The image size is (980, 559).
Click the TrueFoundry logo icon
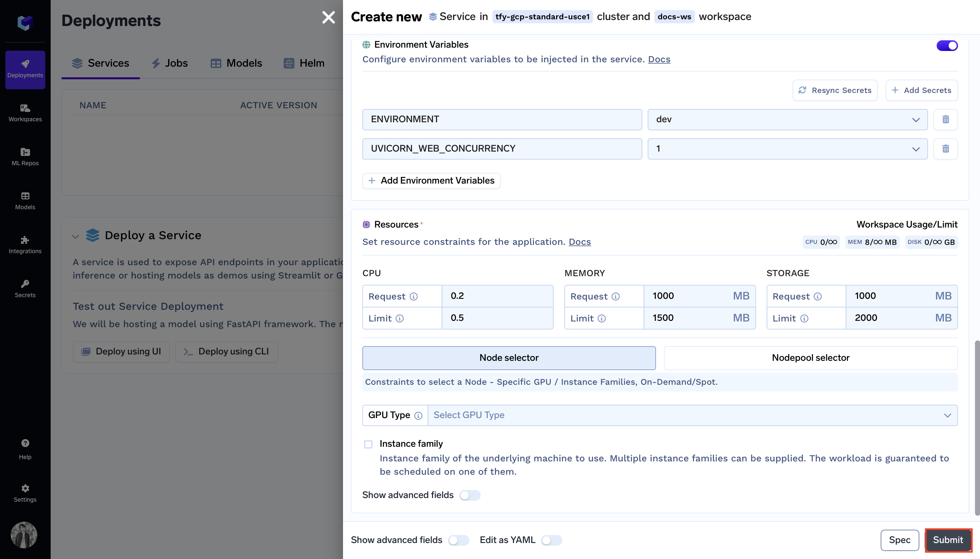[25, 23]
